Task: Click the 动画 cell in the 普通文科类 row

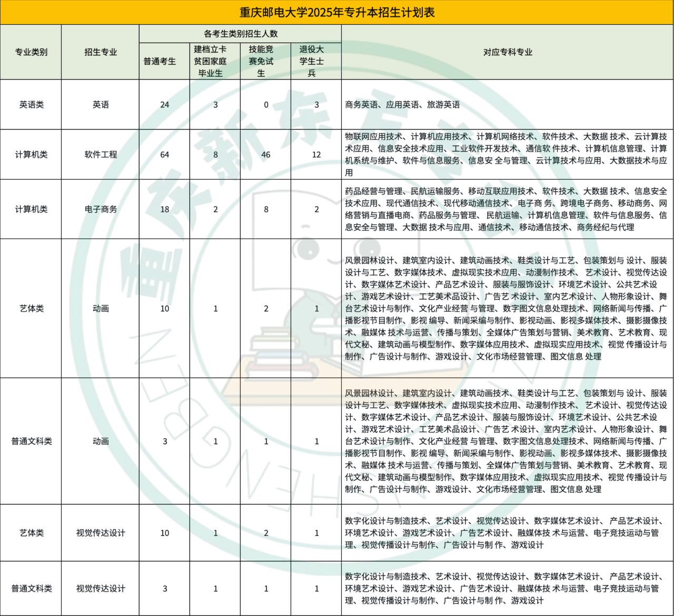Action: pos(101,441)
